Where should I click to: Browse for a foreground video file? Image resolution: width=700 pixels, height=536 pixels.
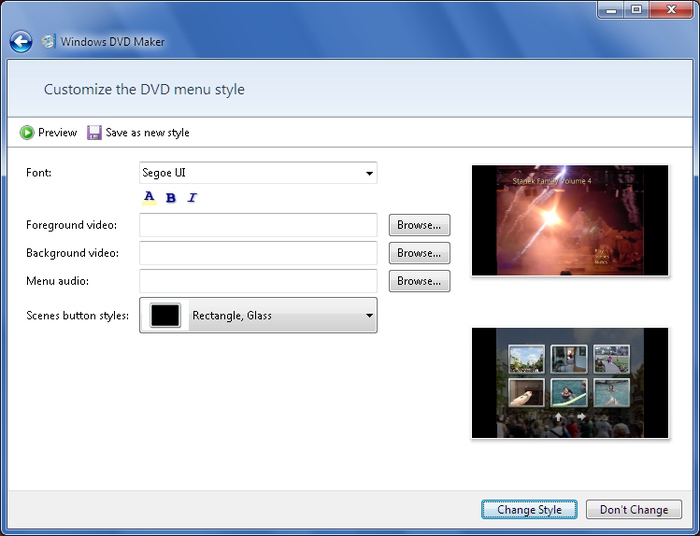(x=419, y=225)
